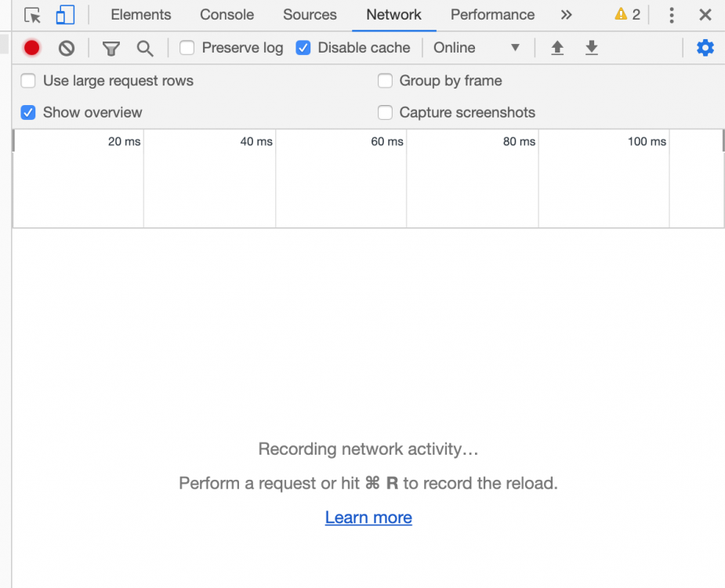Enable Capture screenshots

click(385, 113)
